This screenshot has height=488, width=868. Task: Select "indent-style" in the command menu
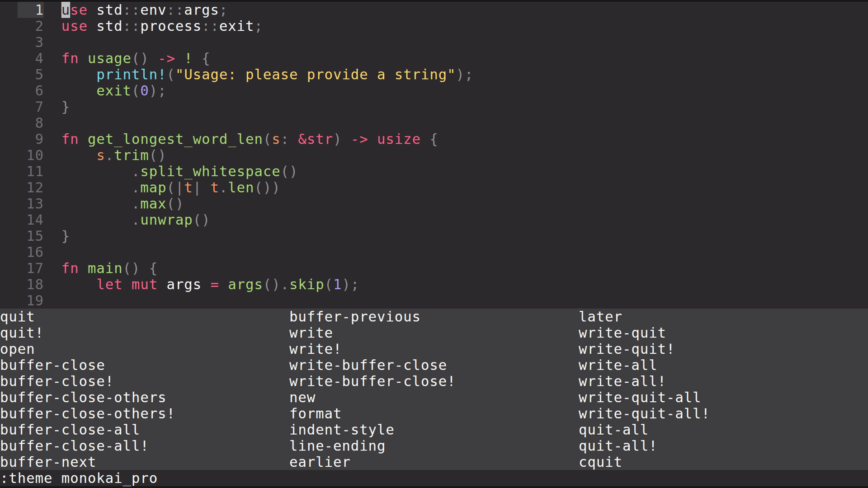[342, 430]
